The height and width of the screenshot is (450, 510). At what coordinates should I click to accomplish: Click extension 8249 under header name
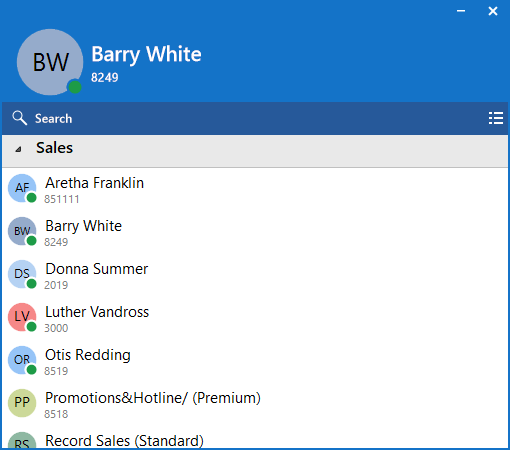(x=105, y=77)
